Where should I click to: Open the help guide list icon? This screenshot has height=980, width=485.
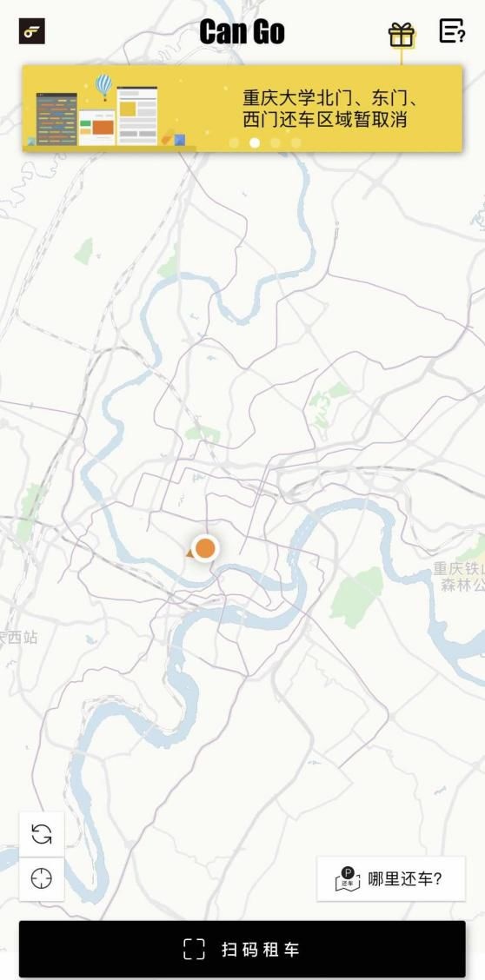tap(451, 30)
